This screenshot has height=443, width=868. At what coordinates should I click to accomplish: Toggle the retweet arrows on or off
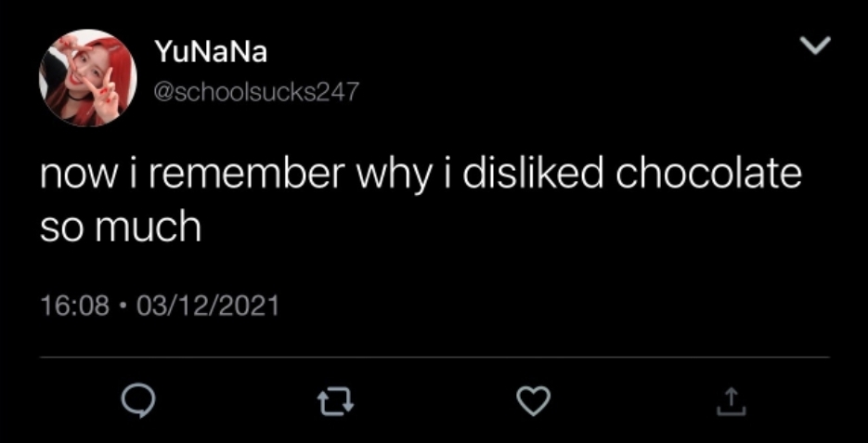335,401
